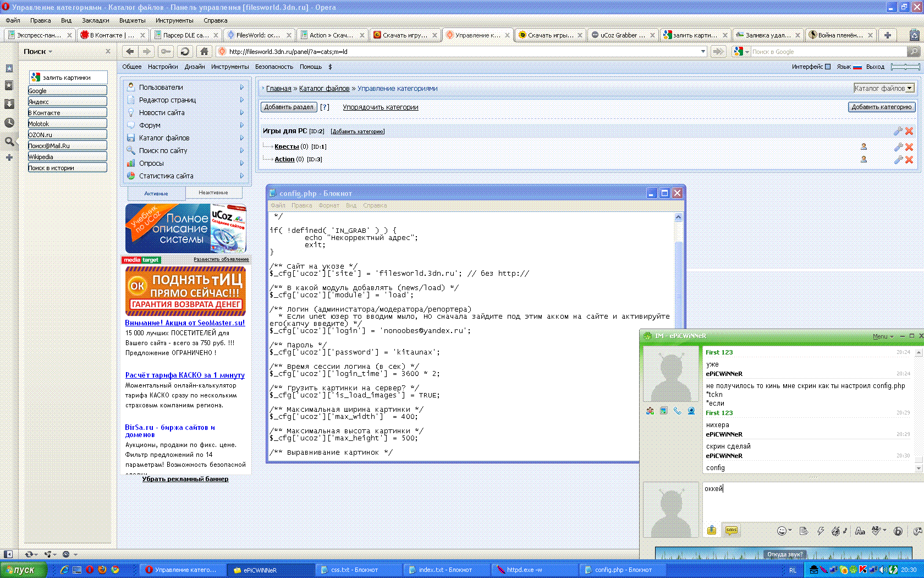The height and width of the screenshot is (578, 924).
Task: Open the 'Упорядочить категории' link
Action: (x=381, y=107)
